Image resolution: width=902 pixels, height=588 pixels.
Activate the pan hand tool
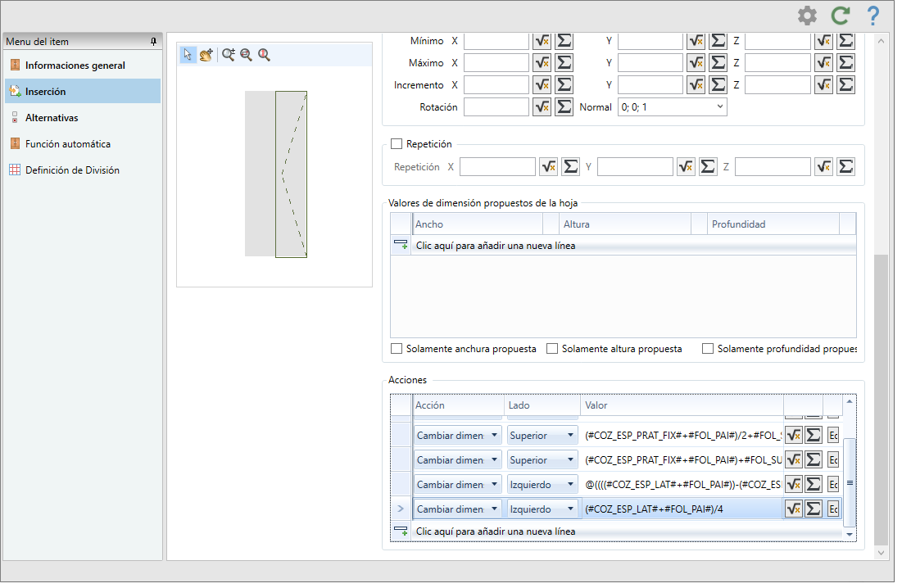click(206, 55)
